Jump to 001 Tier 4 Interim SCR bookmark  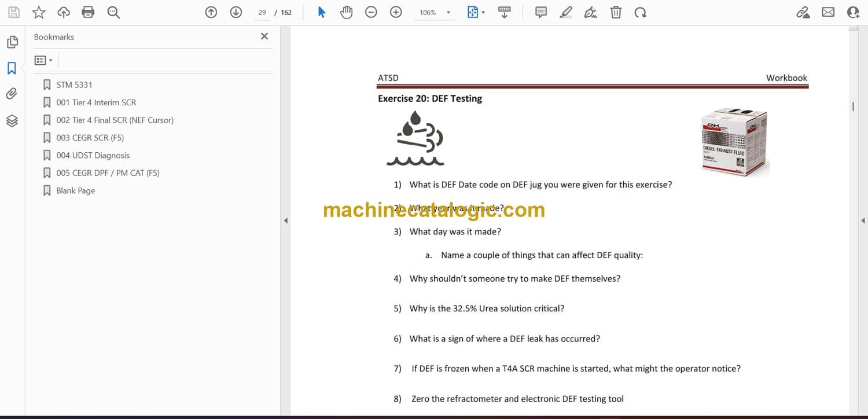pyautogui.click(x=96, y=102)
